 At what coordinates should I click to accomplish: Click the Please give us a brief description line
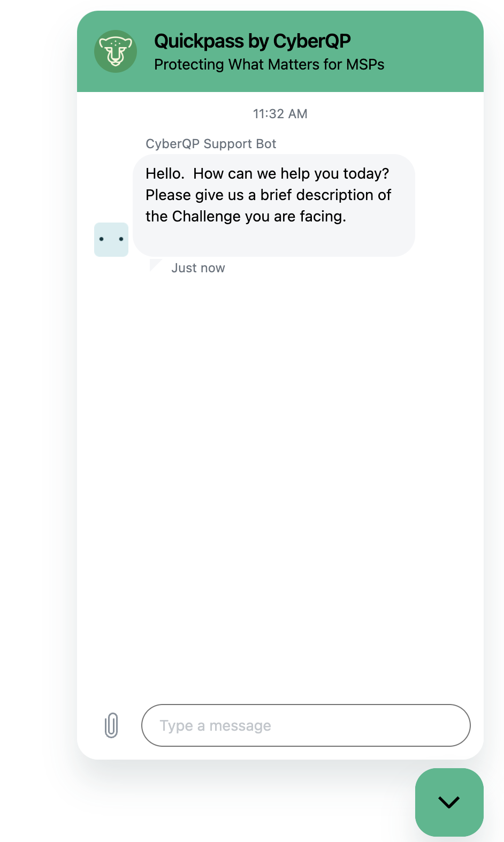268,195
